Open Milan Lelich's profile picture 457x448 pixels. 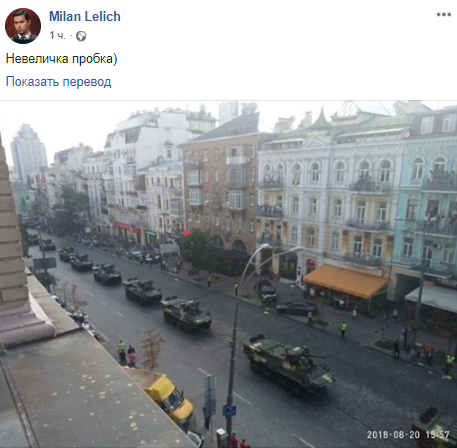point(23,26)
